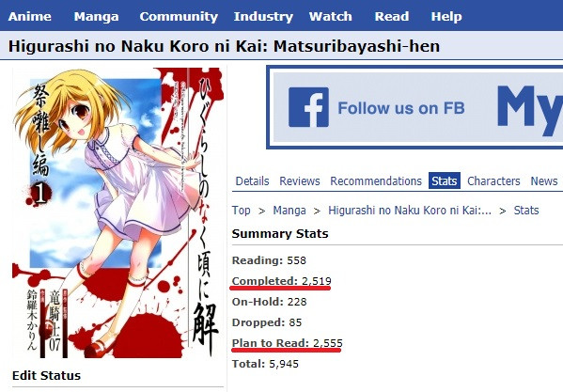This screenshot has width=563, height=392.
Task: Open the Manga menu in navigation bar
Action: [x=96, y=16]
